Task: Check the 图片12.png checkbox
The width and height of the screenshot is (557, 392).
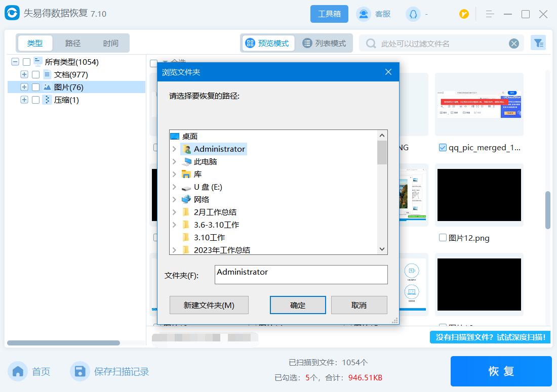Action: [443, 238]
